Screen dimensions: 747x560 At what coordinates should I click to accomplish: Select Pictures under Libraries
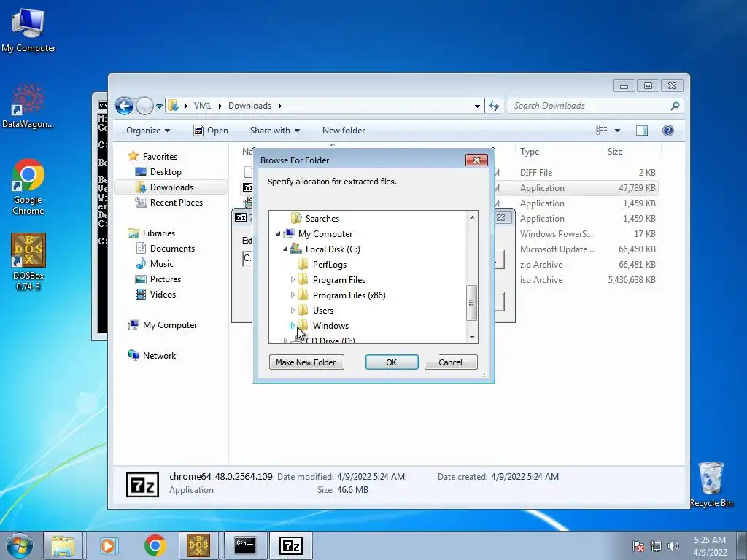point(166,279)
